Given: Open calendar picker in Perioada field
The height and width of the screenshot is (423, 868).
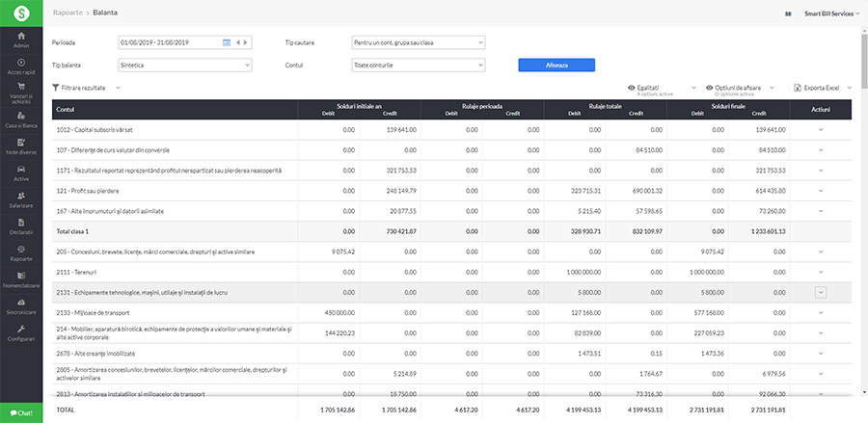Looking at the screenshot, I should point(227,42).
